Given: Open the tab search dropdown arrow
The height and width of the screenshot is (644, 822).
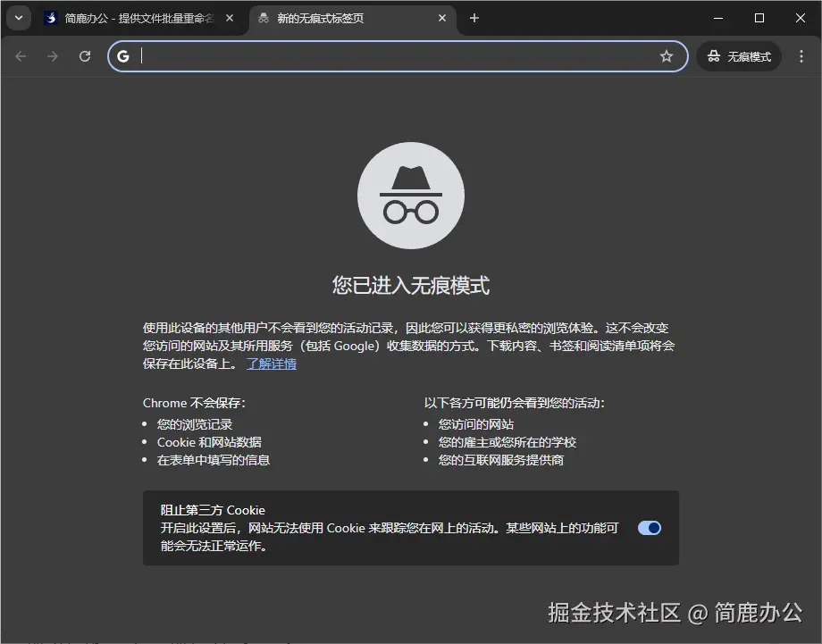Looking at the screenshot, I should click(18, 18).
